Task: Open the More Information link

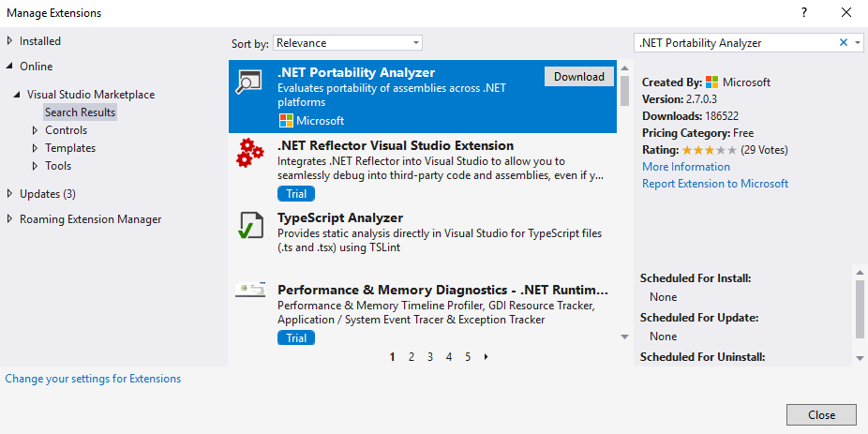Action: (x=686, y=167)
